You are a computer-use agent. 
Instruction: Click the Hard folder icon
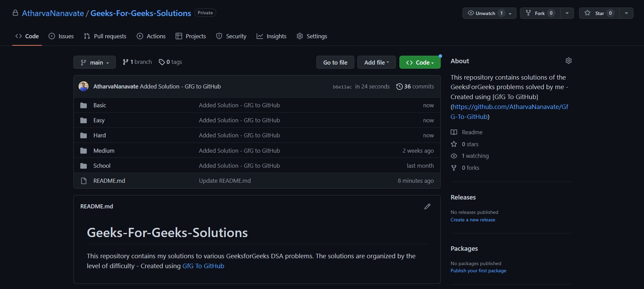click(x=83, y=135)
